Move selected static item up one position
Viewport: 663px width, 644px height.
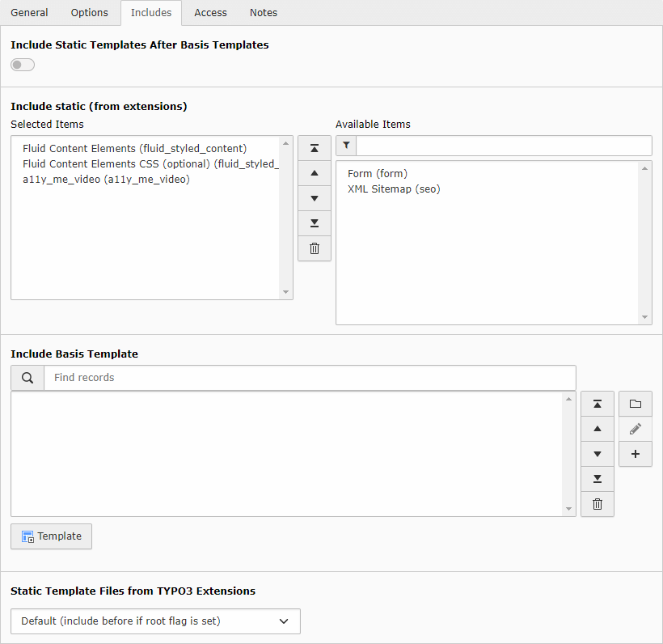315,173
